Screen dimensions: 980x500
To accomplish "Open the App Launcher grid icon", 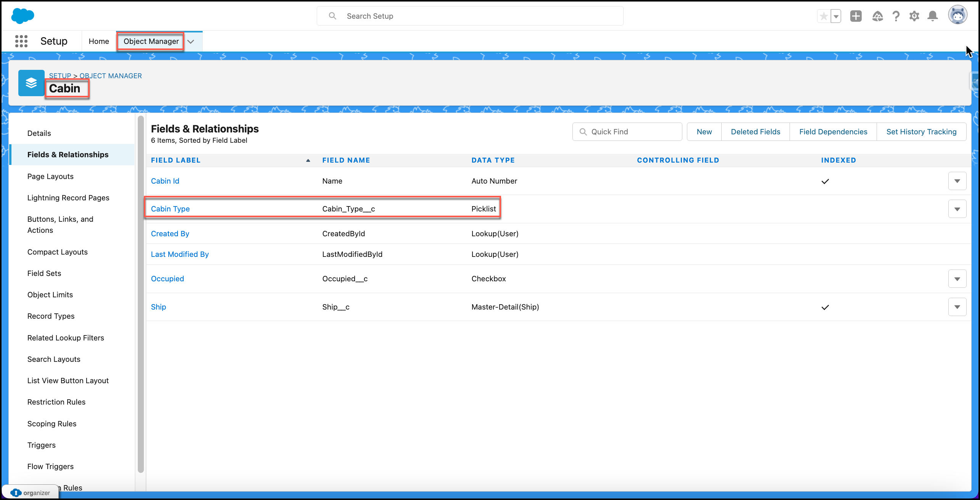I will (x=21, y=41).
